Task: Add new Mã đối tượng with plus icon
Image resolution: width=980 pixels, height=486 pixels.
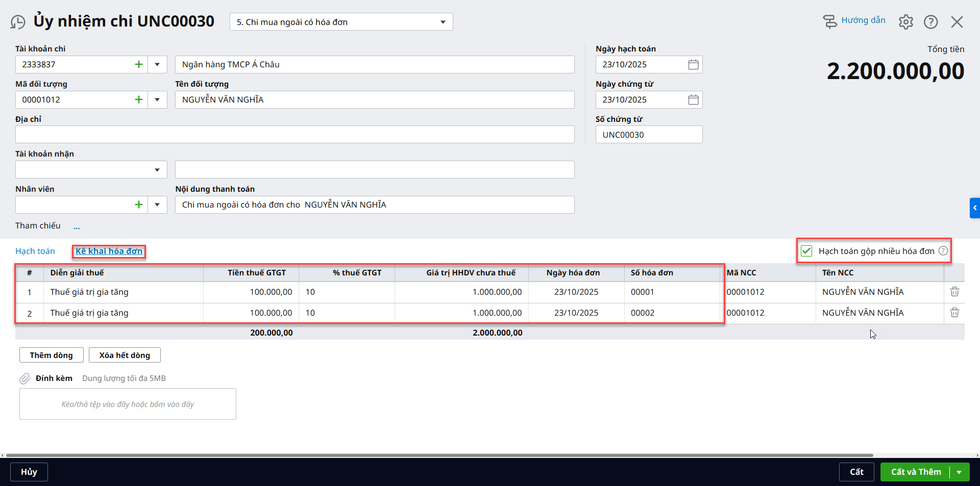Action: click(x=138, y=99)
